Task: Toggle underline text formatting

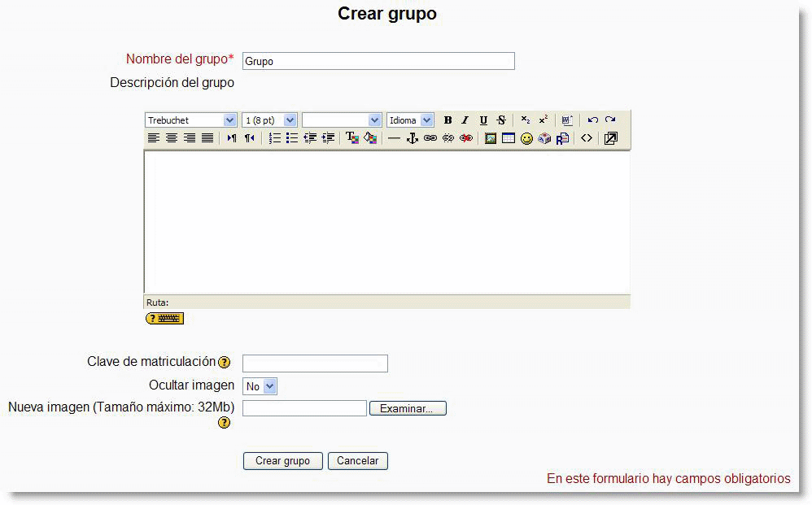Action: (482, 120)
